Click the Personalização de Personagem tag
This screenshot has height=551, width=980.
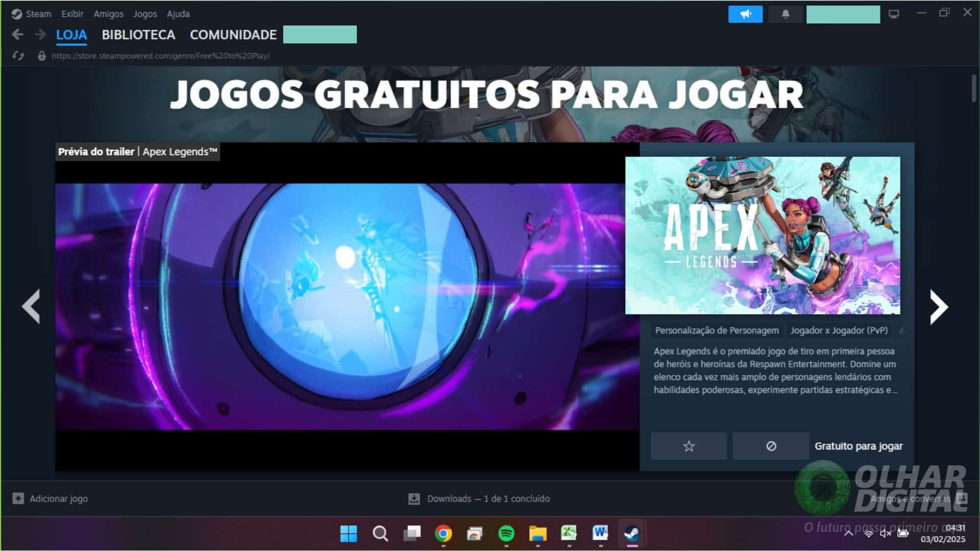(x=717, y=331)
